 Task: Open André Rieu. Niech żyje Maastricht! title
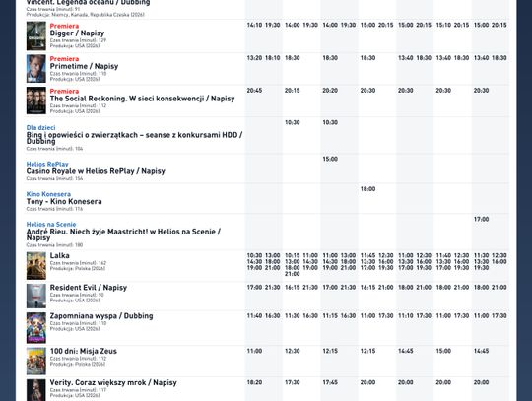(x=123, y=234)
